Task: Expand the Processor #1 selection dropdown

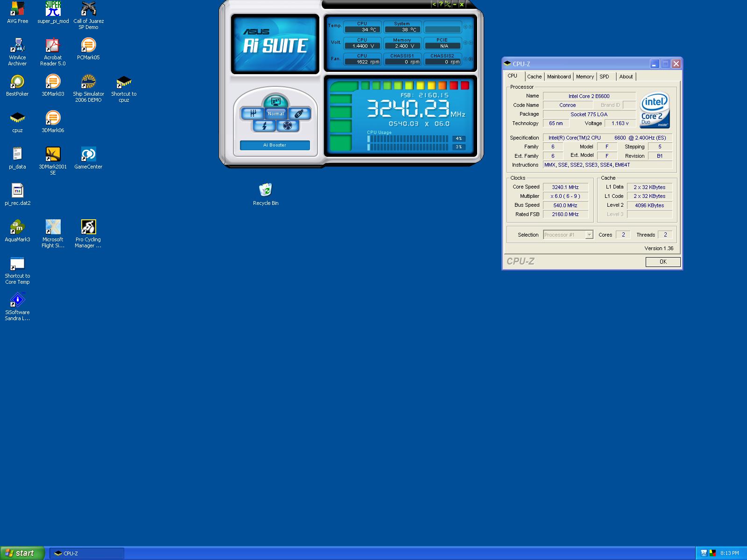Action: [589, 235]
